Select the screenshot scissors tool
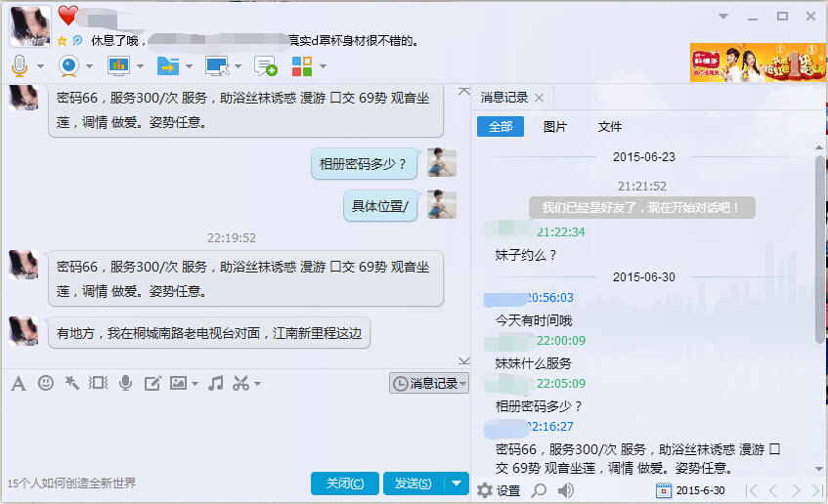 tap(240, 383)
